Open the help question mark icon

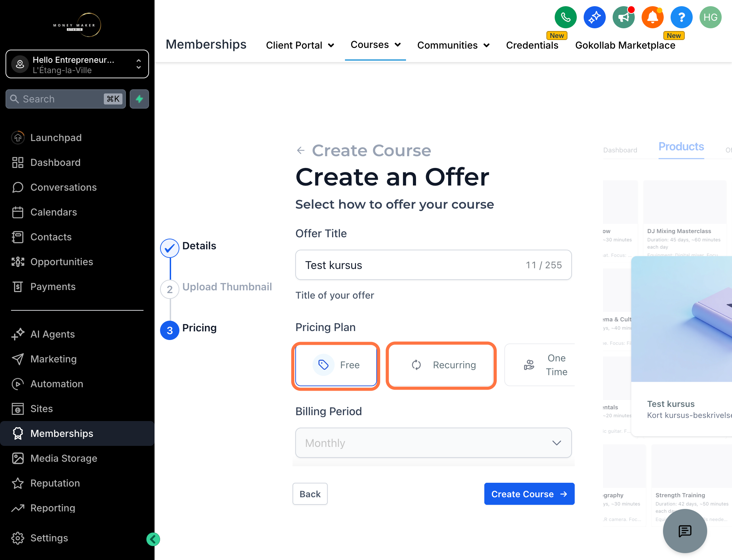click(681, 17)
